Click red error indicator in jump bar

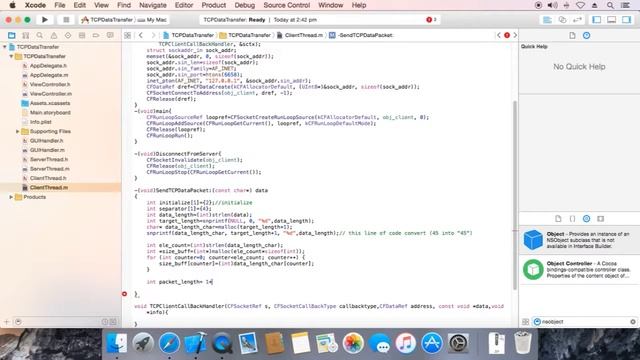[x=507, y=36]
